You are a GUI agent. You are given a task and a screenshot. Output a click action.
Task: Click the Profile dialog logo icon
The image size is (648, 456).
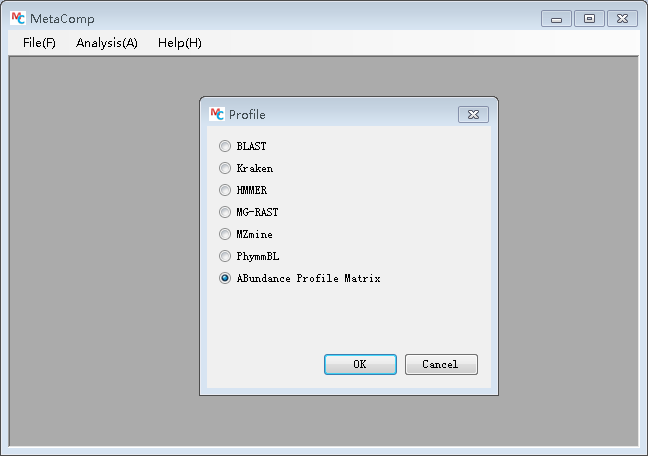(x=216, y=114)
